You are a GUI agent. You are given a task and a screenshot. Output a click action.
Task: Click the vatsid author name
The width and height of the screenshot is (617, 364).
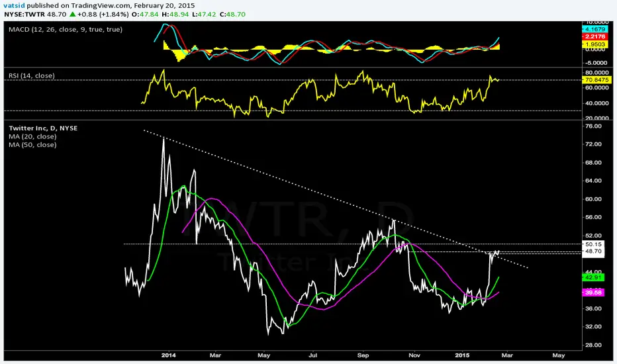(14, 6)
